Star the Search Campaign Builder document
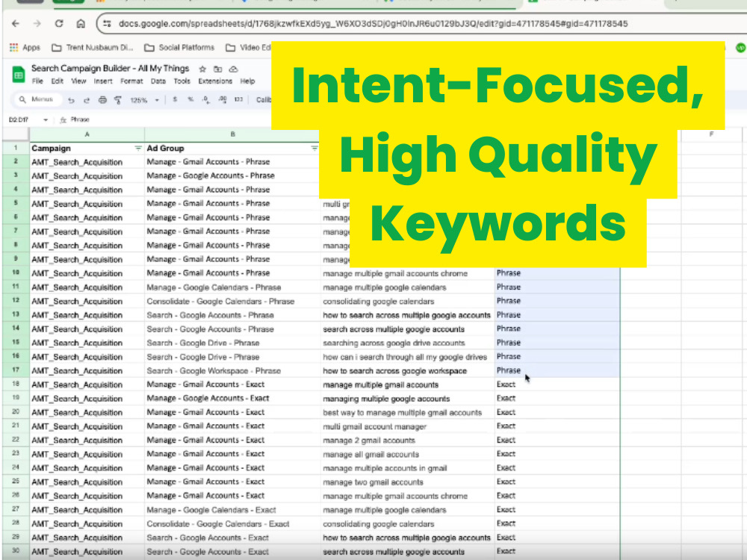Image resolution: width=747 pixels, height=560 pixels. [202, 69]
